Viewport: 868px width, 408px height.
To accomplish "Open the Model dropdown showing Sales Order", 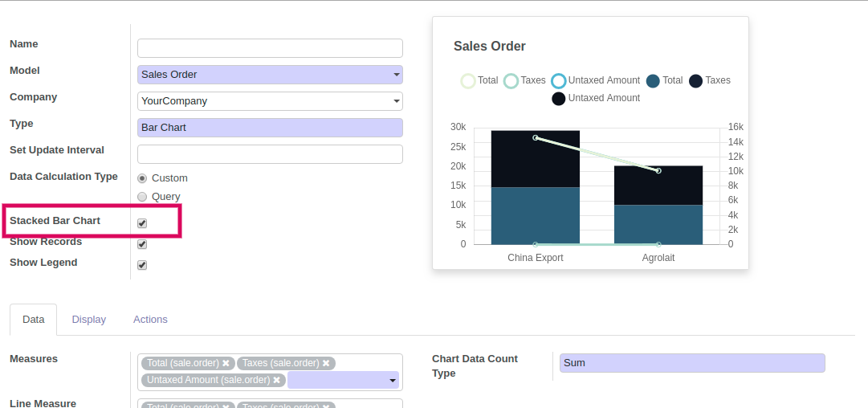I will pos(270,75).
